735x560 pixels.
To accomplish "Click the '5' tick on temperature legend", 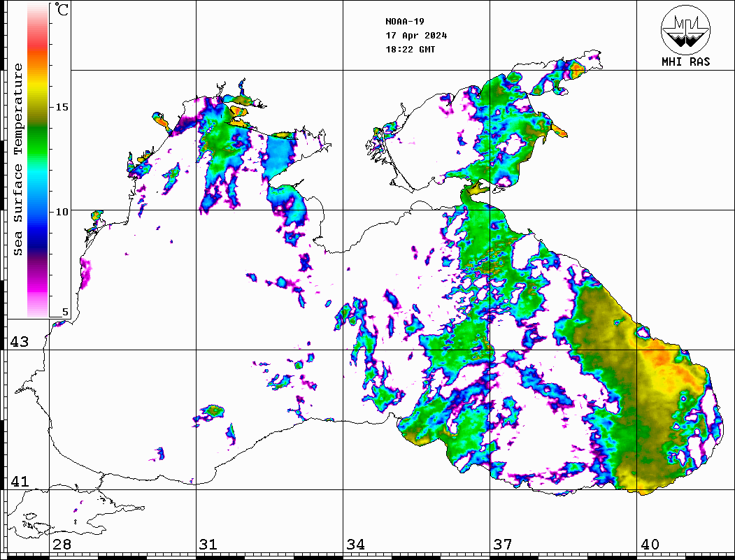I will tap(65, 312).
